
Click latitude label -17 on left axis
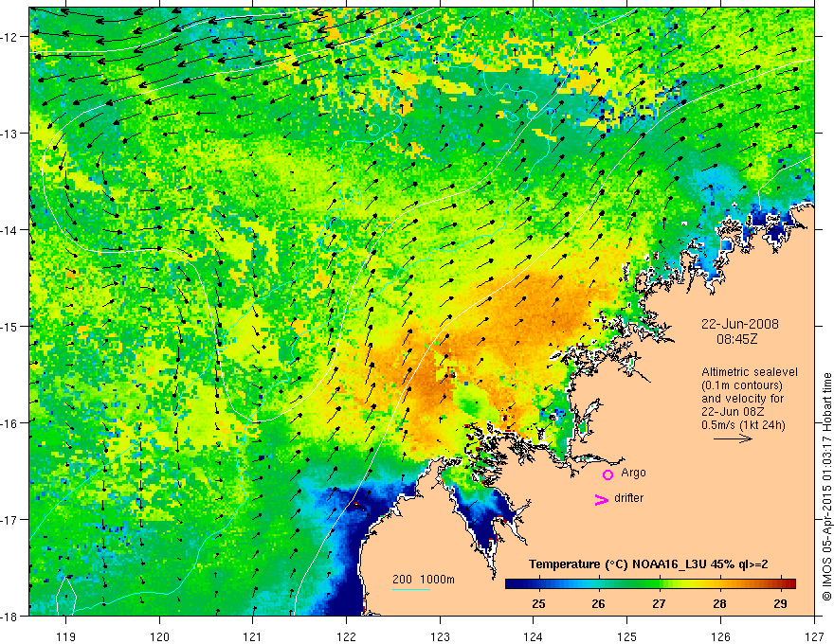9,520
